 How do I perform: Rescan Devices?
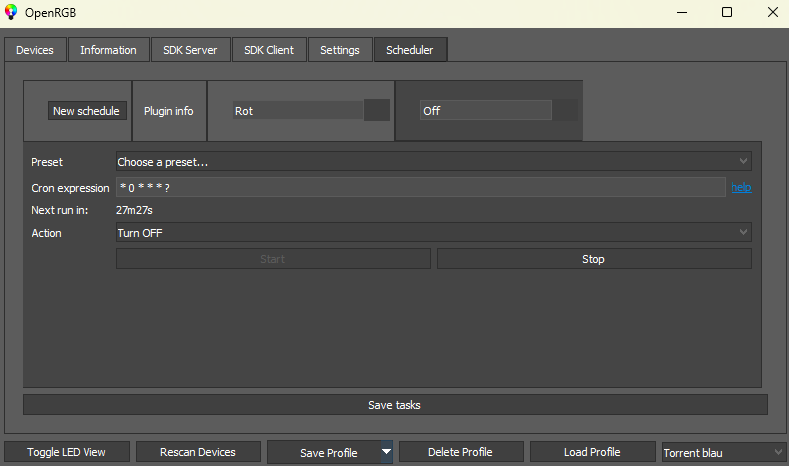[198, 452]
